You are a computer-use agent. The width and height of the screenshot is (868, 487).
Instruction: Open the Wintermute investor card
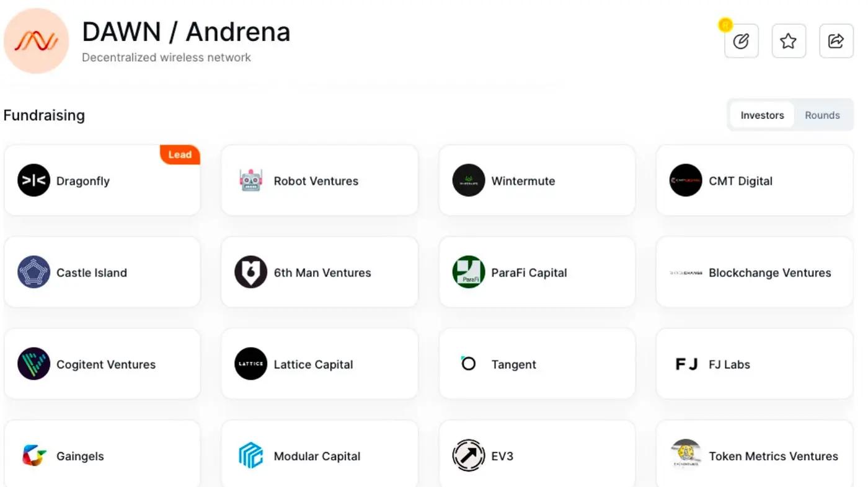coord(537,180)
